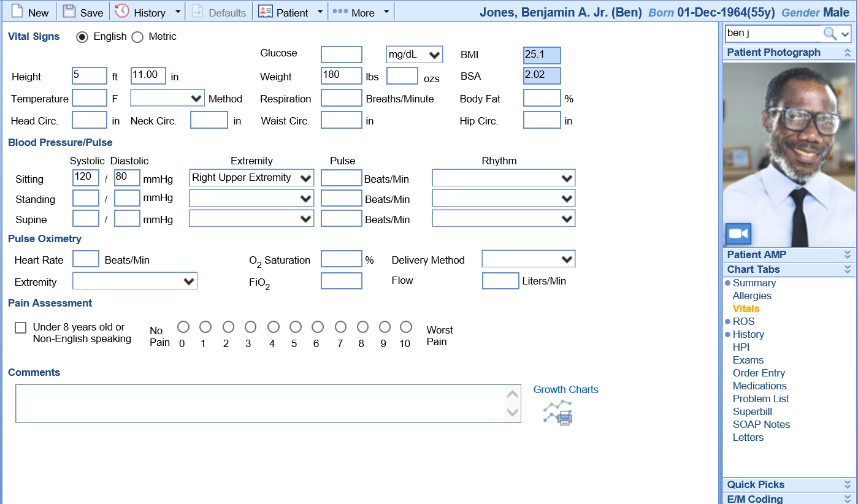Open the Order Entry chart tab
The height and width of the screenshot is (504, 858).
[x=759, y=373]
